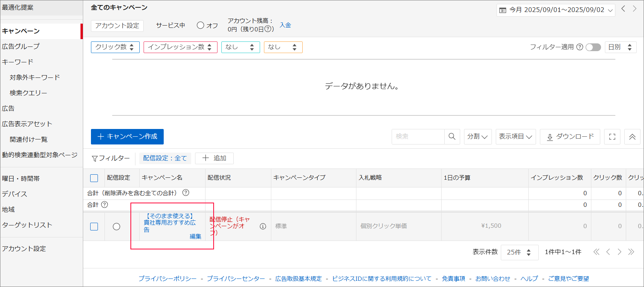Select the オフ radio button

click(200, 25)
